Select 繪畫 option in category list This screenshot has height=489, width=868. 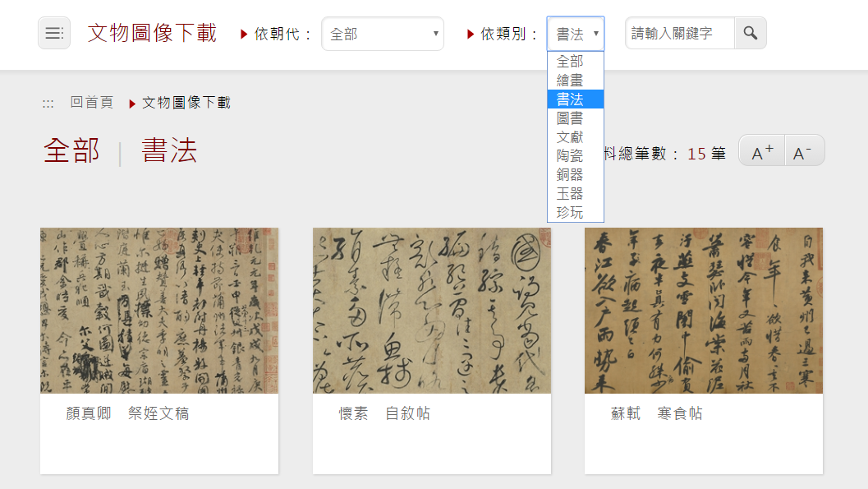point(575,81)
